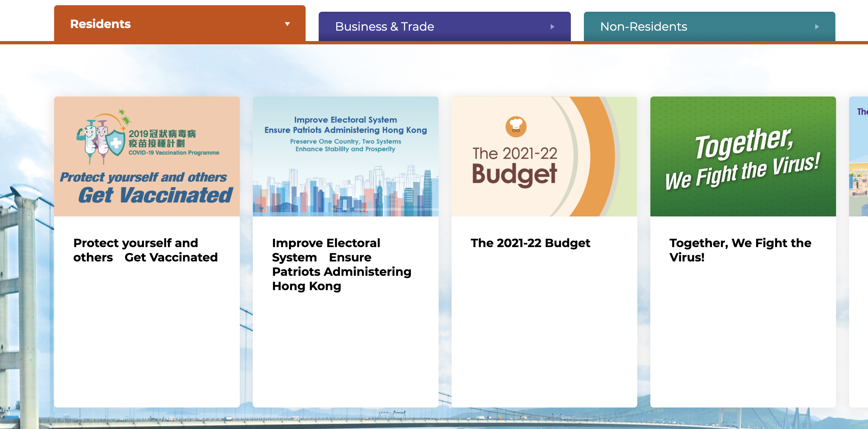Switch to Business & Trade tab

point(384,27)
